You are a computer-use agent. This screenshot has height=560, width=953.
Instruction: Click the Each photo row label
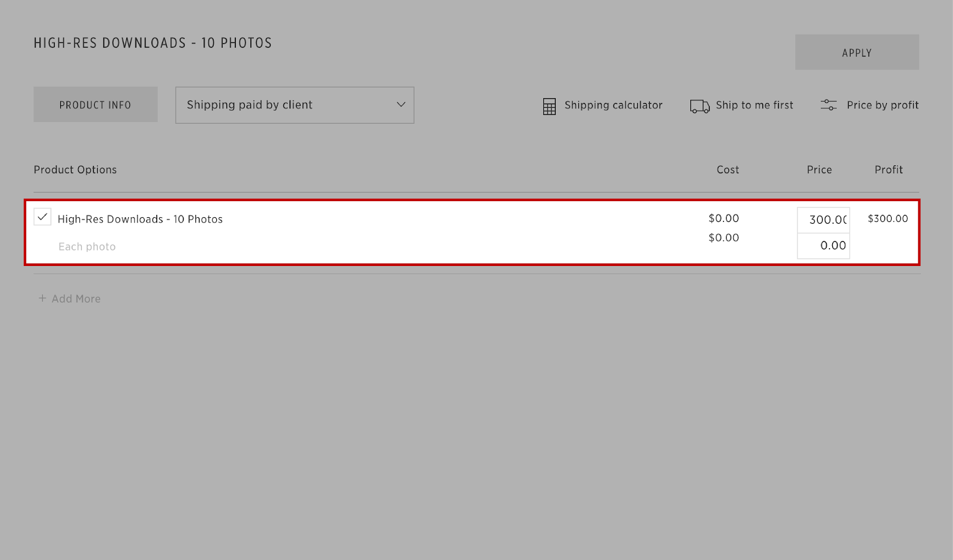87,246
